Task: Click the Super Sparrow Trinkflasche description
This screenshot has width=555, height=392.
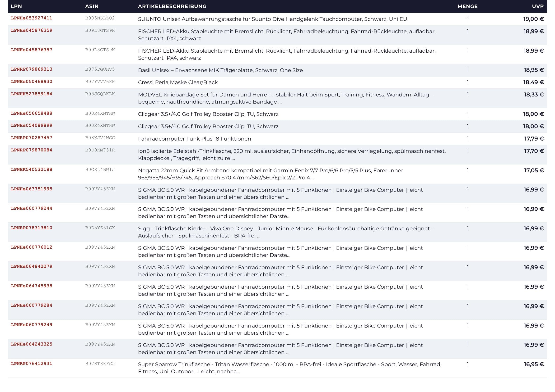Action: [x=289, y=368]
